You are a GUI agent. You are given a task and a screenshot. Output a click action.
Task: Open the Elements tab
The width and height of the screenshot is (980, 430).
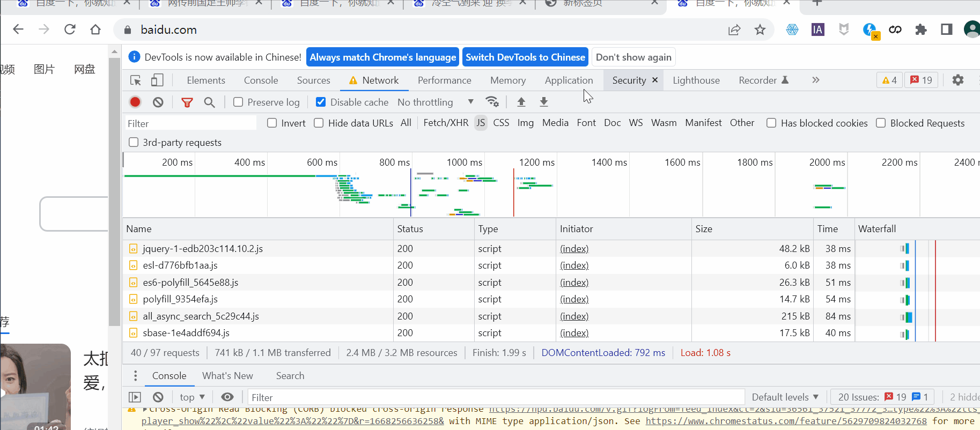click(206, 80)
